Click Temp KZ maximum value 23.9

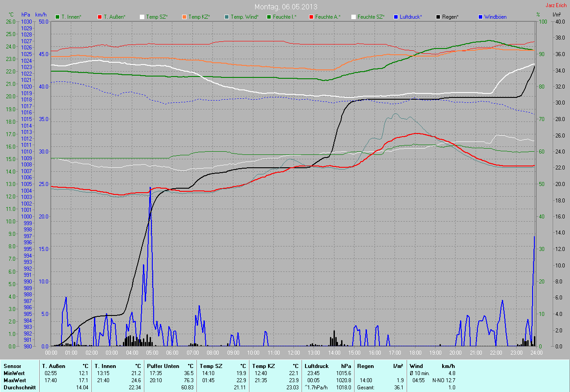click(x=293, y=380)
